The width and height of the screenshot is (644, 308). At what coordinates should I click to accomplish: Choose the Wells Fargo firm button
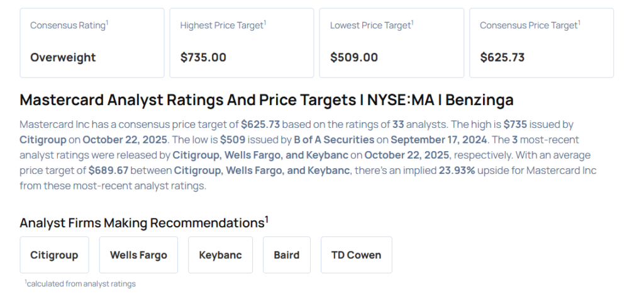[x=138, y=255]
